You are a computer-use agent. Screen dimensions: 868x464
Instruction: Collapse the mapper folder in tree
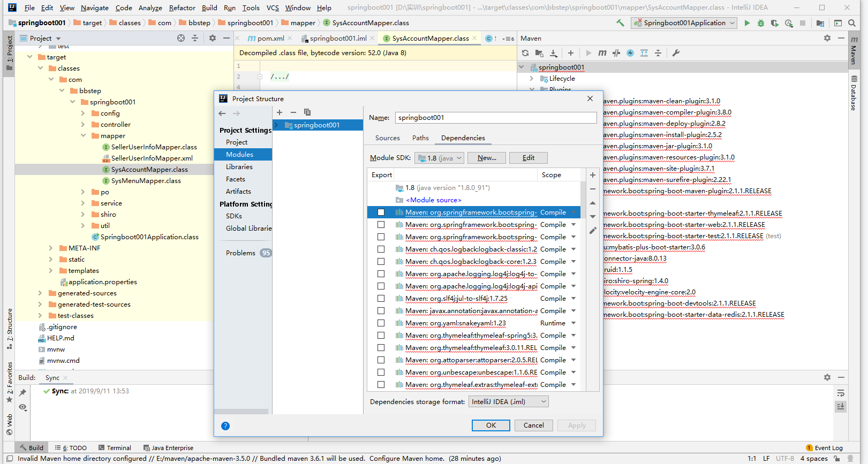[x=84, y=135]
